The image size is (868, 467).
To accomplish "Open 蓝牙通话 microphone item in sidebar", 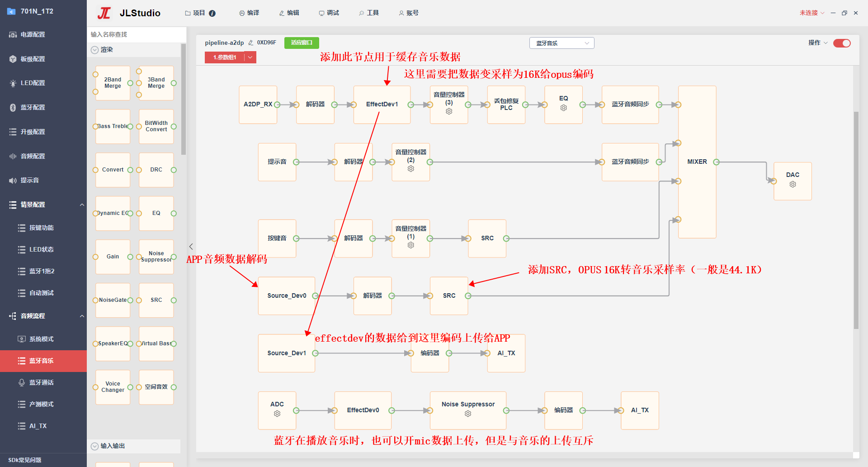I will point(43,383).
